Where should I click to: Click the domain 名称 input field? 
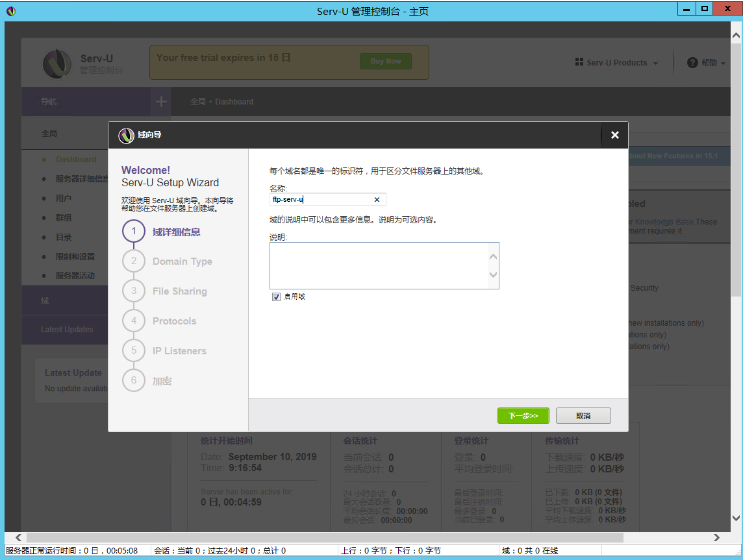point(327,199)
